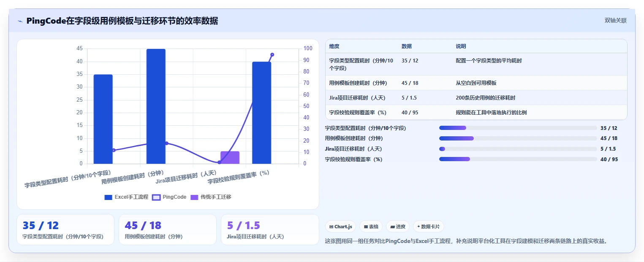This screenshot has height=262, width=644.
Task: Click the 进度 tag chip
Action: [x=398, y=227]
